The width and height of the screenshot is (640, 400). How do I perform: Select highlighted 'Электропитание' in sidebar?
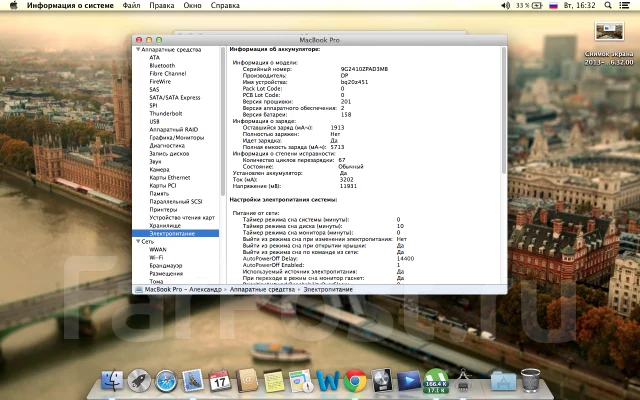click(176, 233)
